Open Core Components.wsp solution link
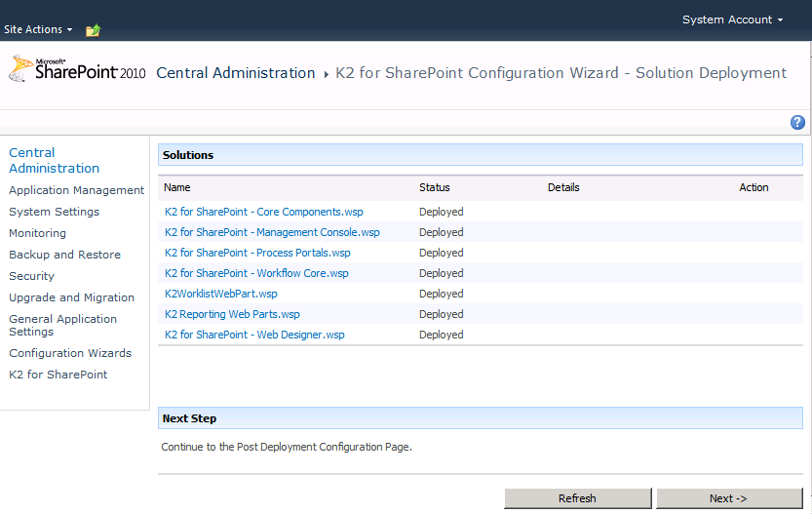The height and width of the screenshot is (514, 812). point(263,212)
